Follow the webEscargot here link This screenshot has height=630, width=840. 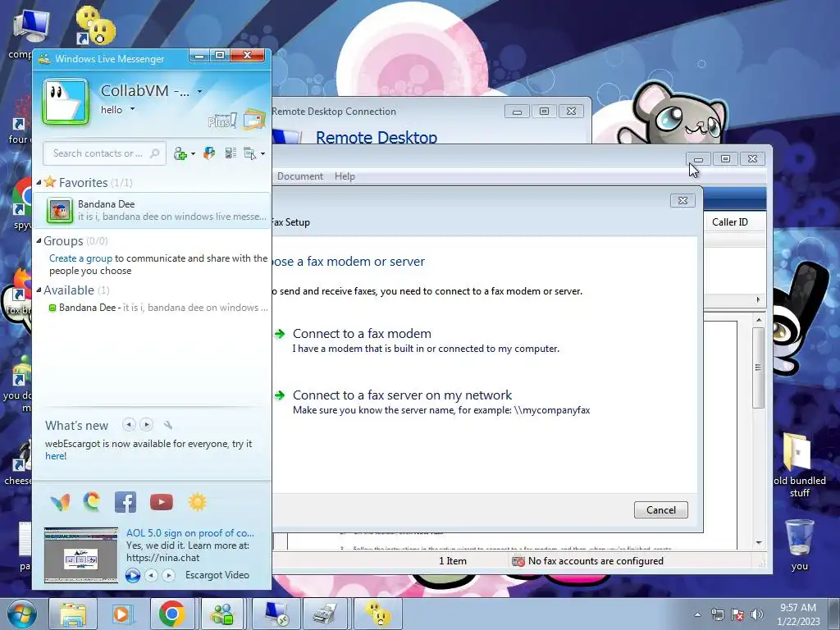pos(56,456)
